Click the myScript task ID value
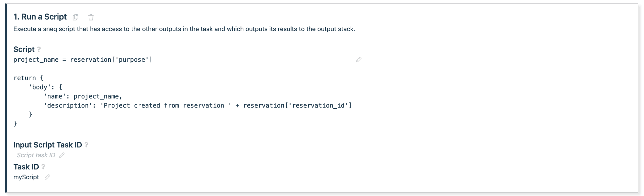 [x=26, y=177]
